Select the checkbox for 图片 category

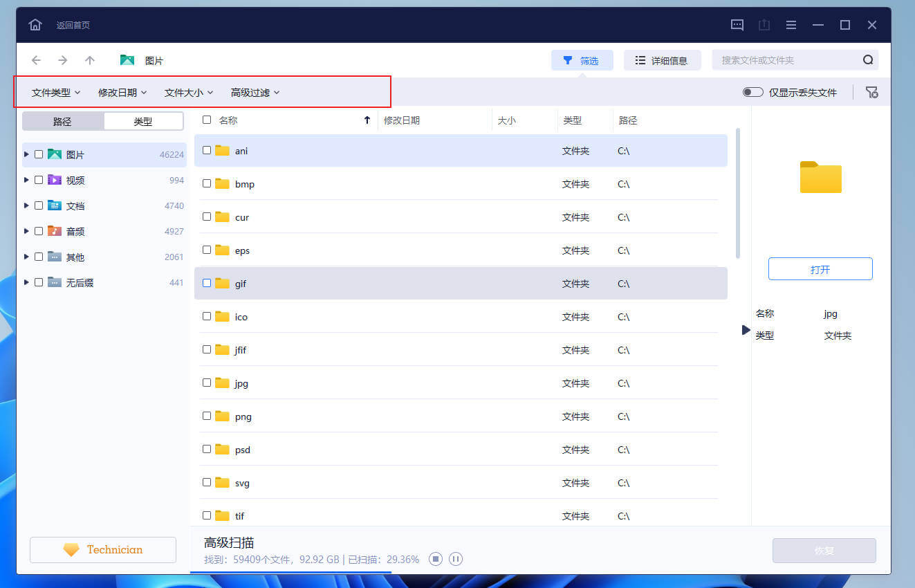39,154
